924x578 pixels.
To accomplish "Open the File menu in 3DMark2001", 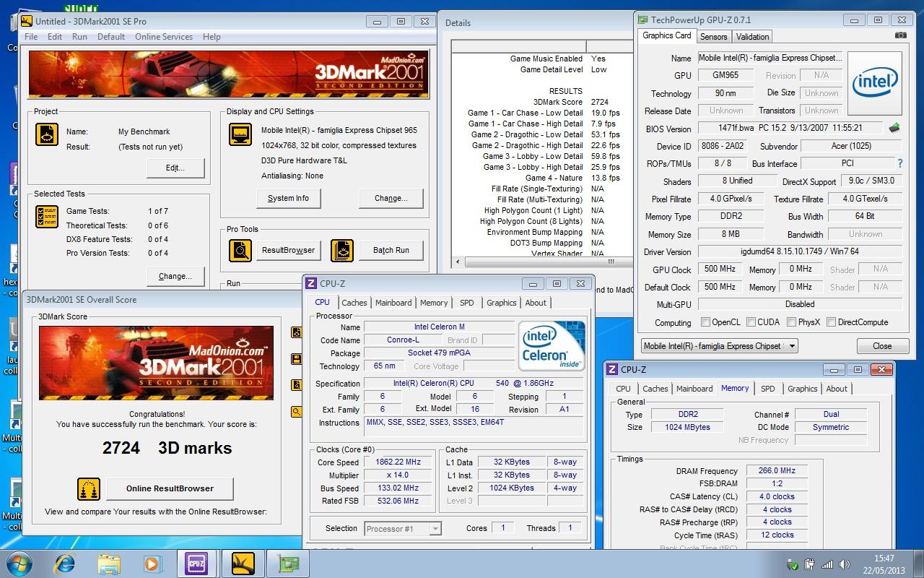I will 31,37.
